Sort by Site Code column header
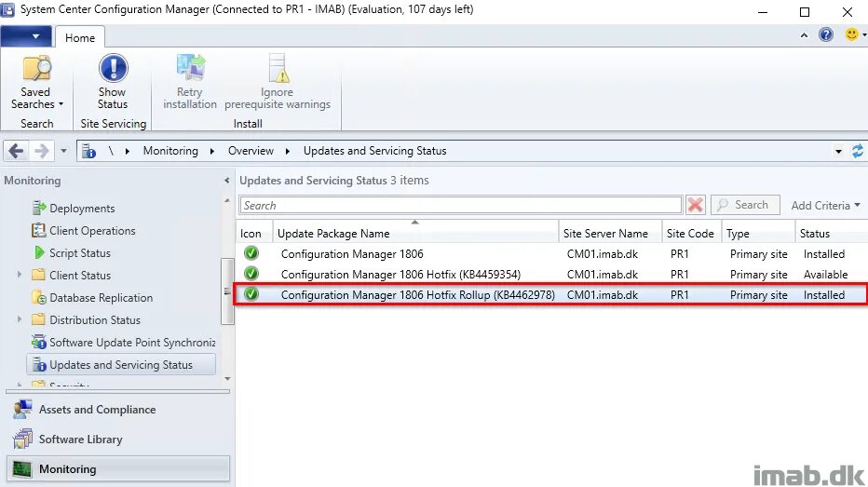This screenshot has height=487, width=868. [692, 234]
